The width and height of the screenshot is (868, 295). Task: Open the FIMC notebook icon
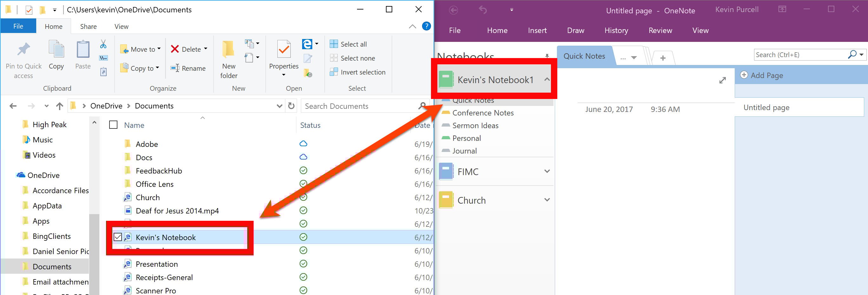446,171
